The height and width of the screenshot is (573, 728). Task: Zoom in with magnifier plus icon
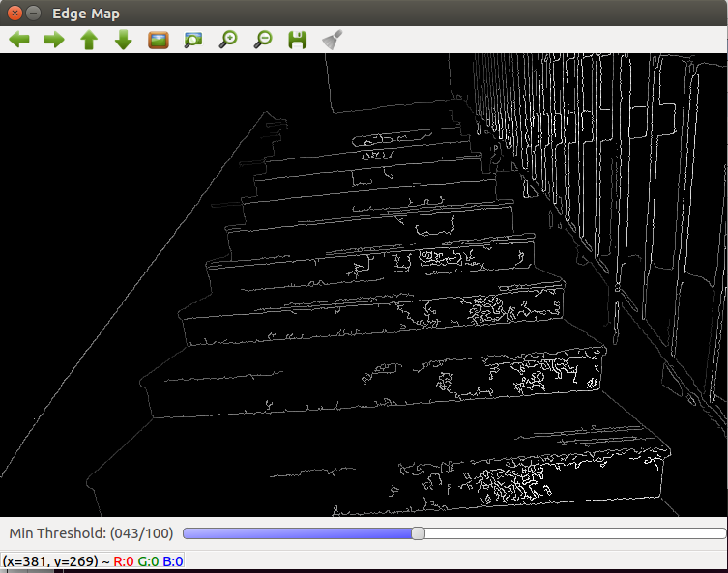coord(228,40)
